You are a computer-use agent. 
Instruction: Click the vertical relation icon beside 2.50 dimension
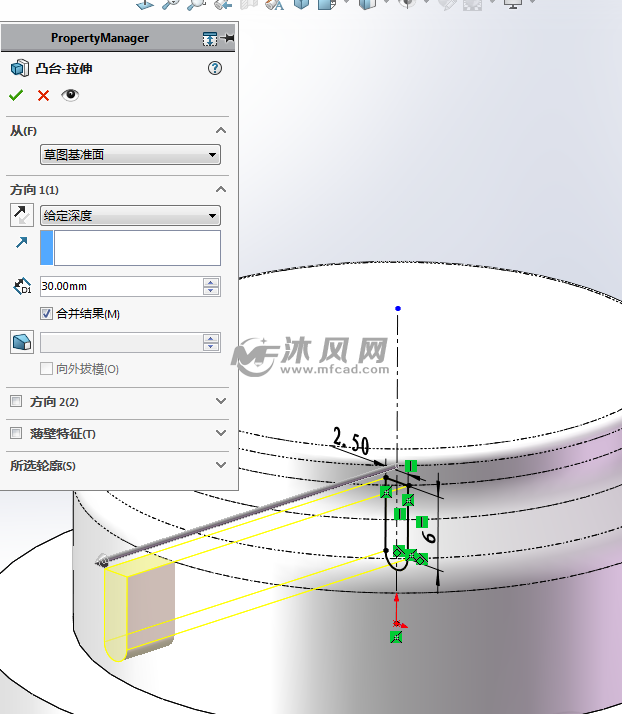click(411, 466)
